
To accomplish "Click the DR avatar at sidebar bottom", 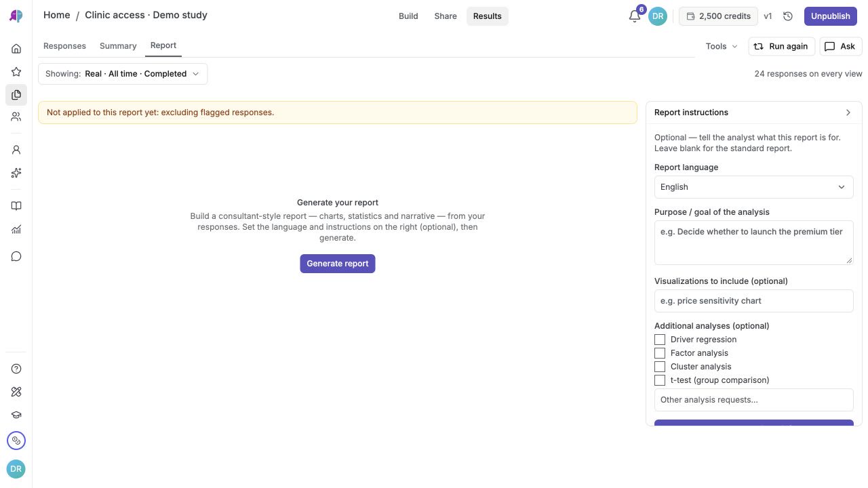I will [x=16, y=469].
